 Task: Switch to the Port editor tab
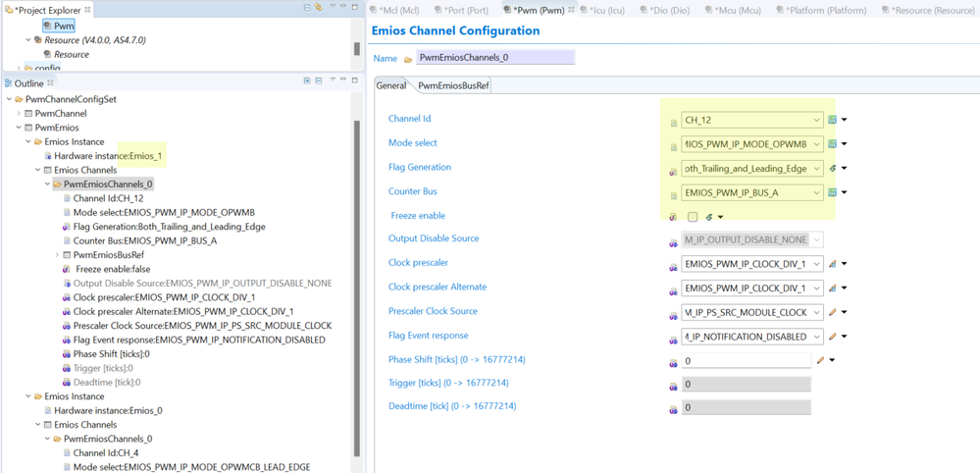[x=461, y=10]
